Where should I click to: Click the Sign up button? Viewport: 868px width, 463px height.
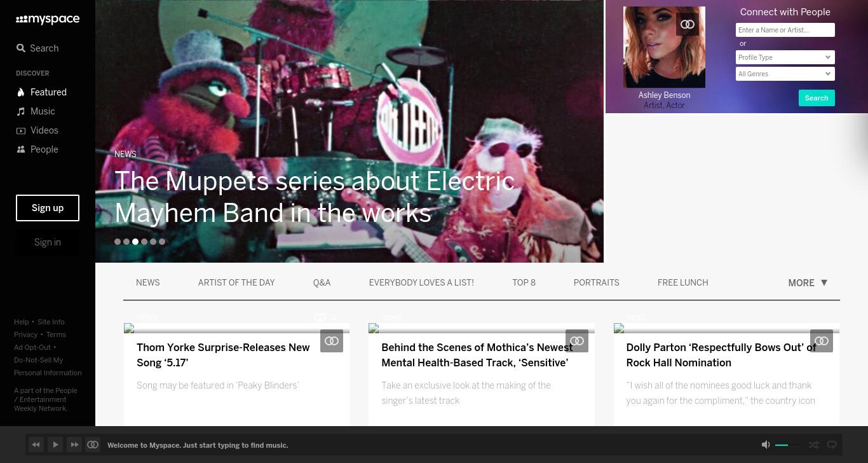click(48, 208)
